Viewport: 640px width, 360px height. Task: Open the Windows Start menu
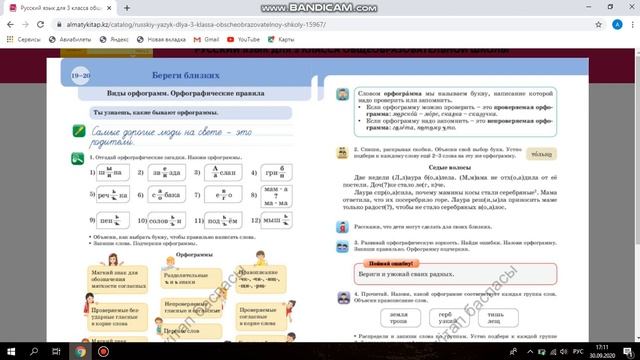pyautogui.click(x=11, y=351)
